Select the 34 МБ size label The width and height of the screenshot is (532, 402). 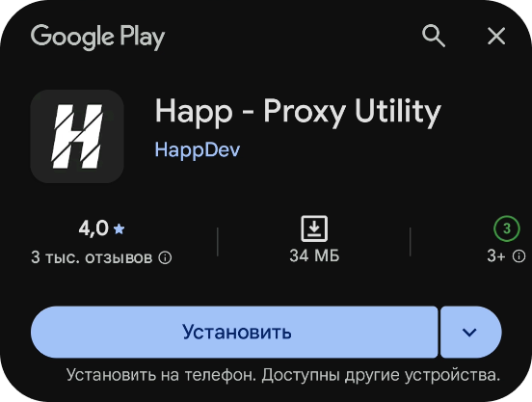(x=314, y=255)
